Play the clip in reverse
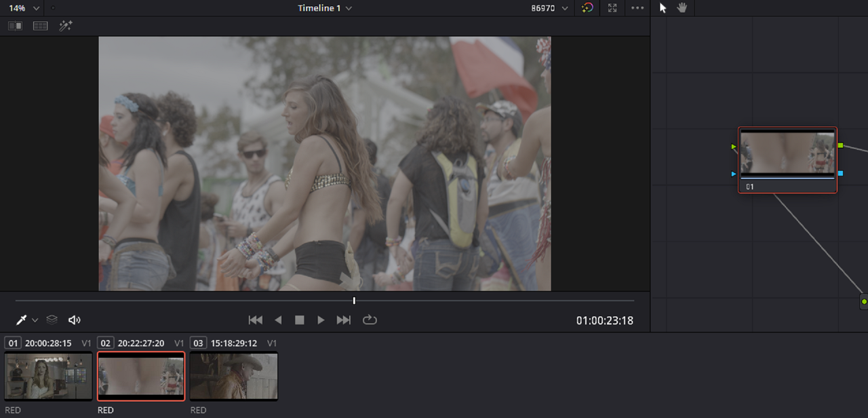This screenshot has height=418, width=868. (x=278, y=320)
